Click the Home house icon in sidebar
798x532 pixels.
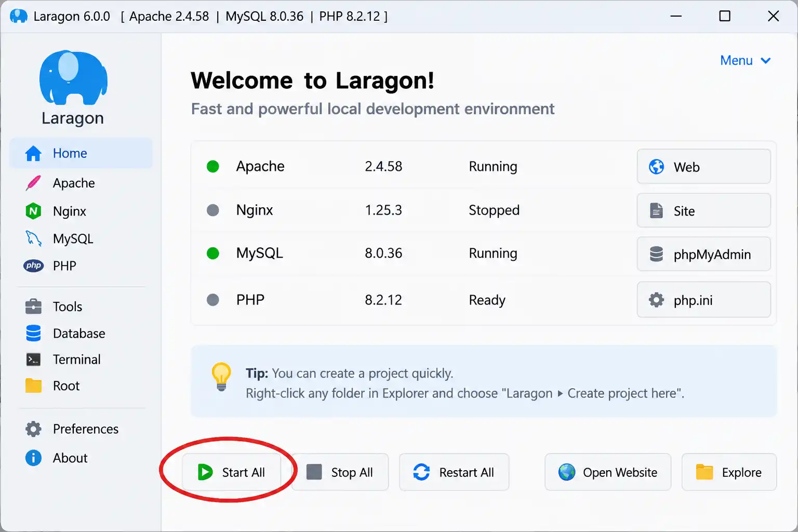(x=33, y=153)
